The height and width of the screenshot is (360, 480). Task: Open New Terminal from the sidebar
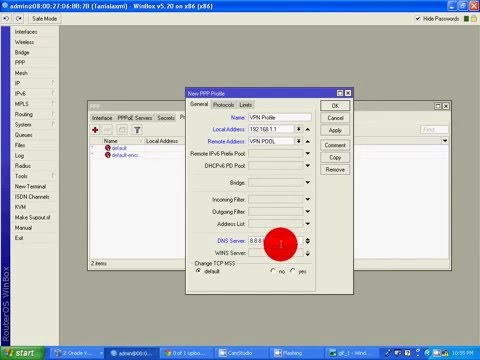[30, 186]
